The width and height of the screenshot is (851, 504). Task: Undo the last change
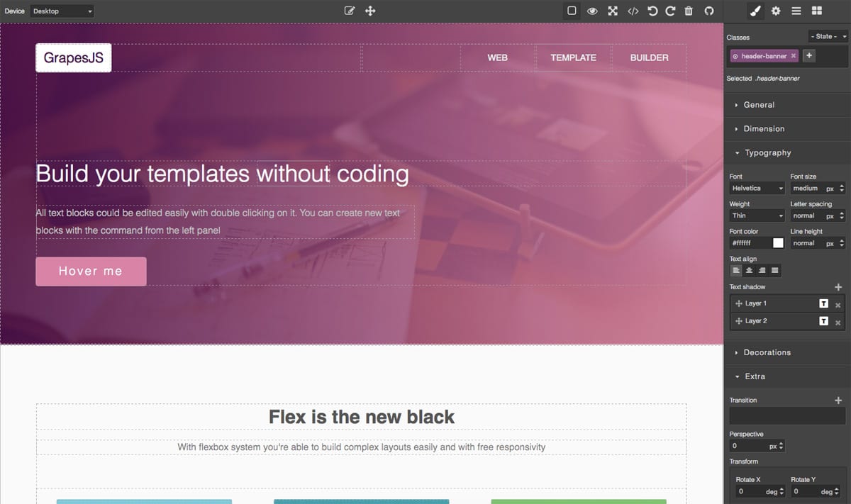tap(652, 11)
